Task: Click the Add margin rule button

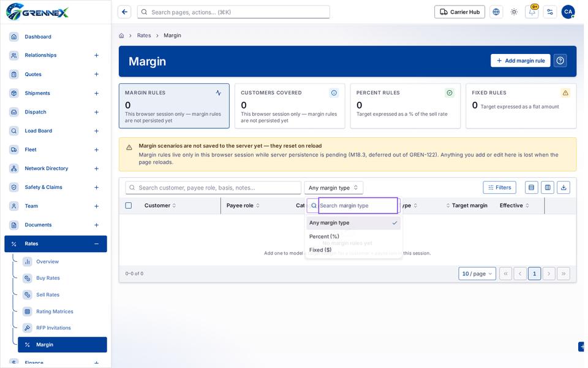Action: [521, 61]
